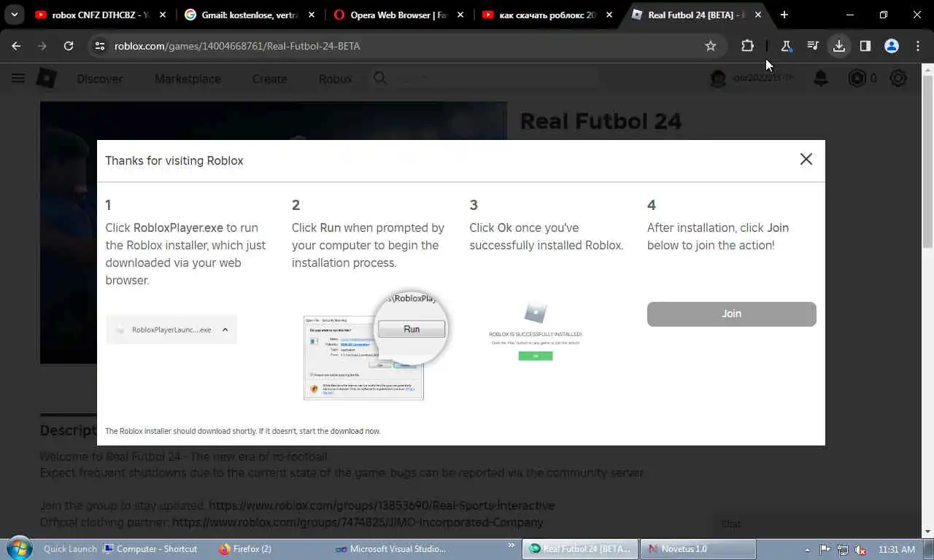934x560 pixels.
Task: Open the Action Center flag icon
Action: 825,550
